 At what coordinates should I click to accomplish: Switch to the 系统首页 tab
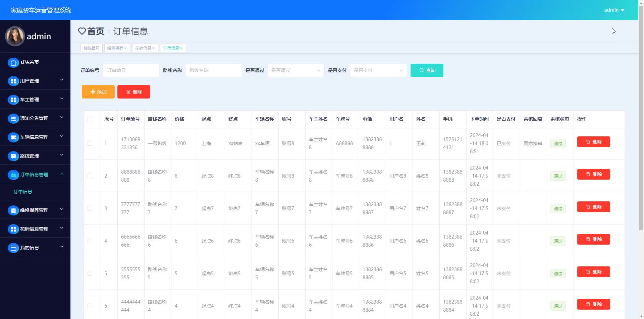92,48
